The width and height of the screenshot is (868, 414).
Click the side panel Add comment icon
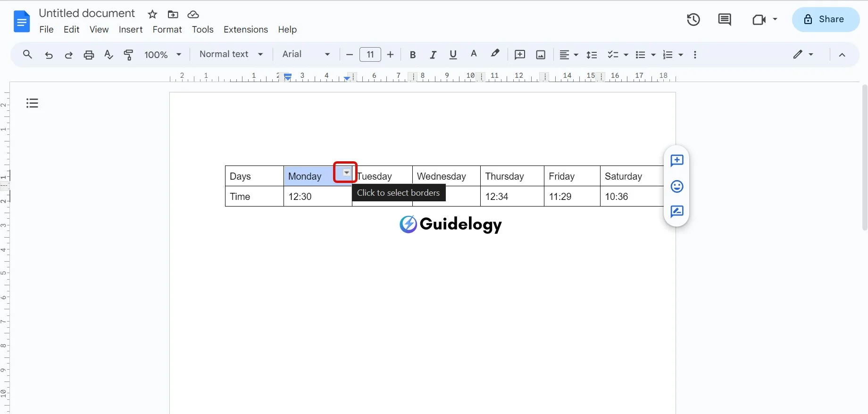(677, 161)
